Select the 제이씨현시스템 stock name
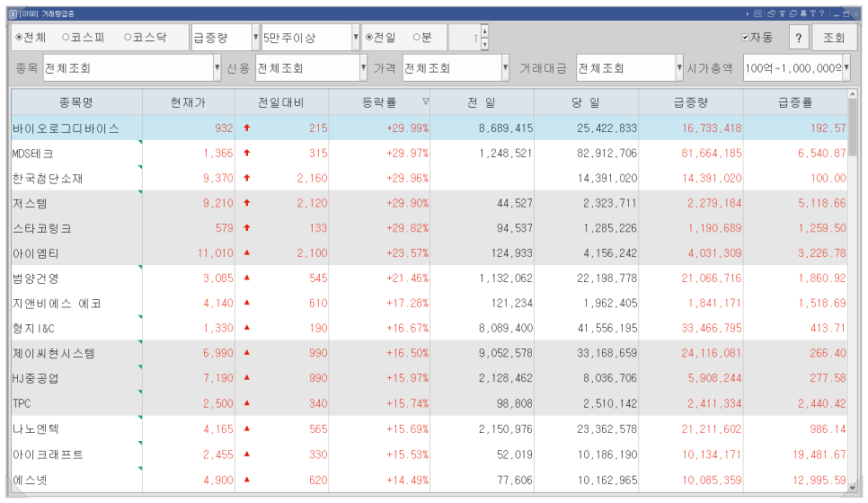Screen dimensions: 868x503 (x=54, y=353)
